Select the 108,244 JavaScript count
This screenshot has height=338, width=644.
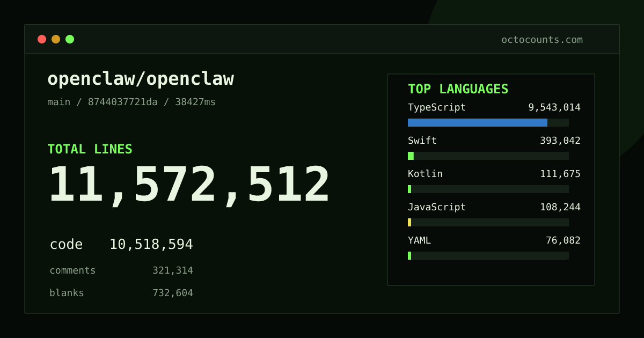click(x=560, y=207)
